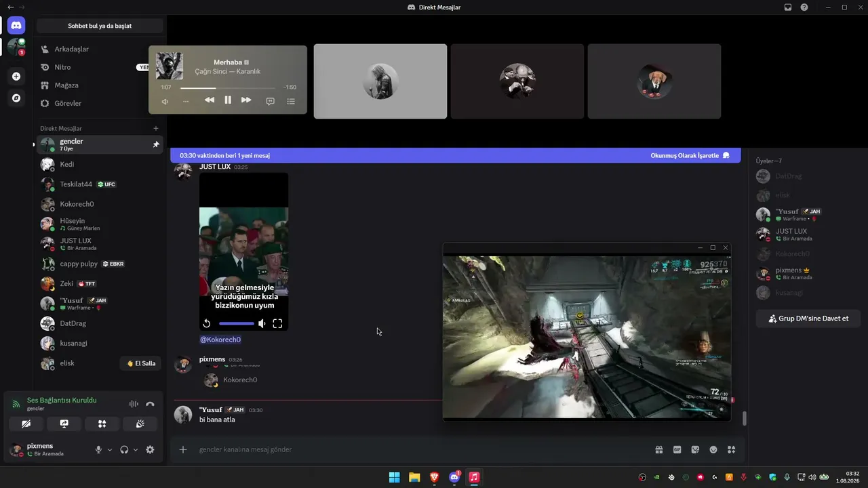Mute the video in JUST LUX's message
This screenshot has height=488, width=868.
(x=262, y=323)
